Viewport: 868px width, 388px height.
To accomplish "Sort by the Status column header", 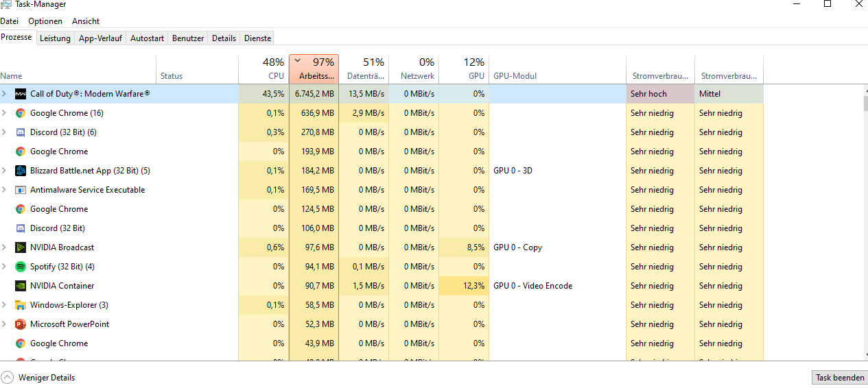I will 198,69.
